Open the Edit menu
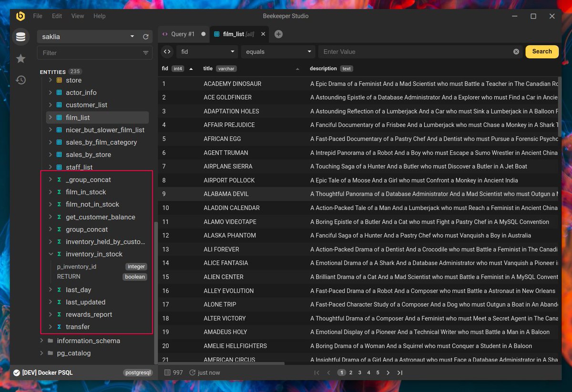The width and height of the screenshot is (572, 392). pos(57,16)
